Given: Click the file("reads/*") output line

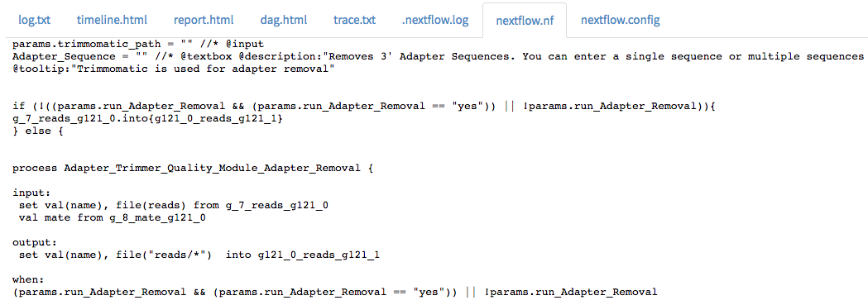Looking at the screenshot, I should tap(199, 255).
